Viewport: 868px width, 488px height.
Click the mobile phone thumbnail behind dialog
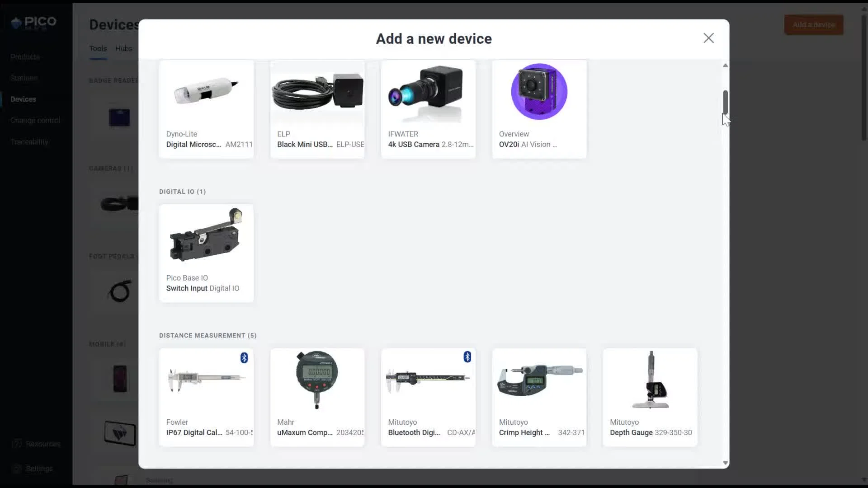coord(120,379)
